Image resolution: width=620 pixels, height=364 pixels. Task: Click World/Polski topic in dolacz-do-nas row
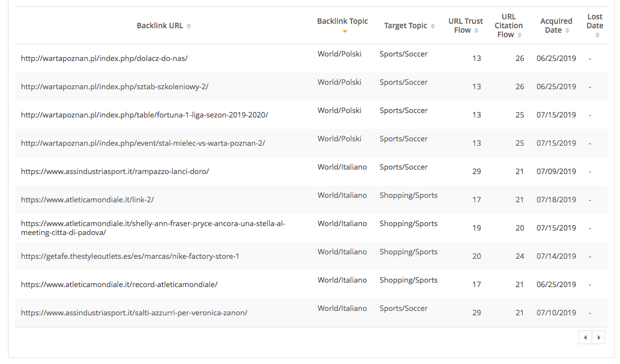[340, 54]
